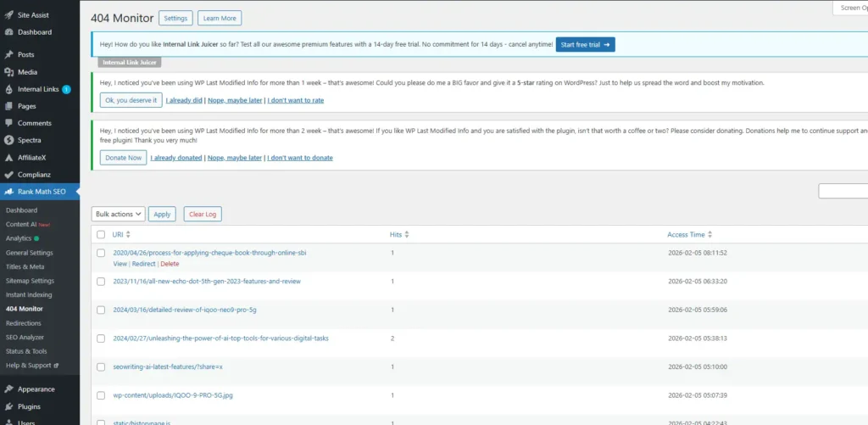Click Start free trial button
The width and height of the screenshot is (868, 425).
[585, 44]
